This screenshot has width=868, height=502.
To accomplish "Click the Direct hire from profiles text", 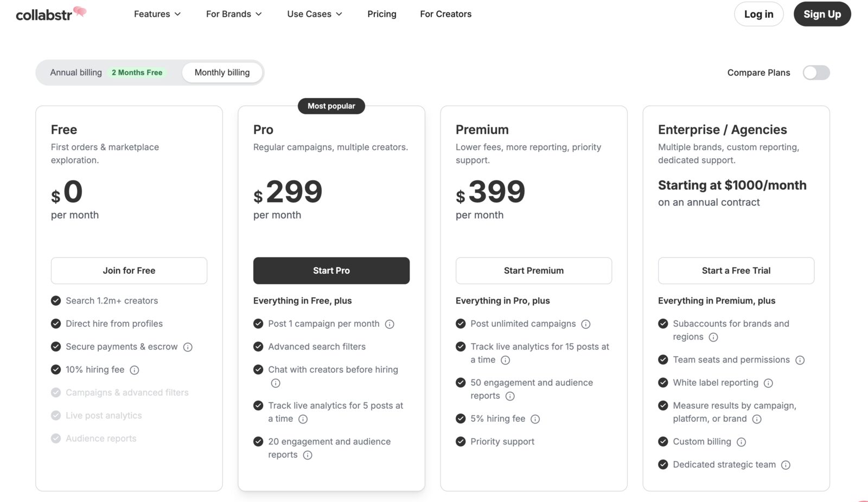I will click(x=114, y=324).
